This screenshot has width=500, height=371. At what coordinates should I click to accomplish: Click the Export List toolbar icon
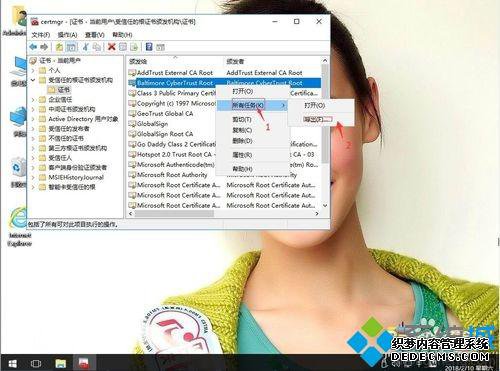[134, 47]
